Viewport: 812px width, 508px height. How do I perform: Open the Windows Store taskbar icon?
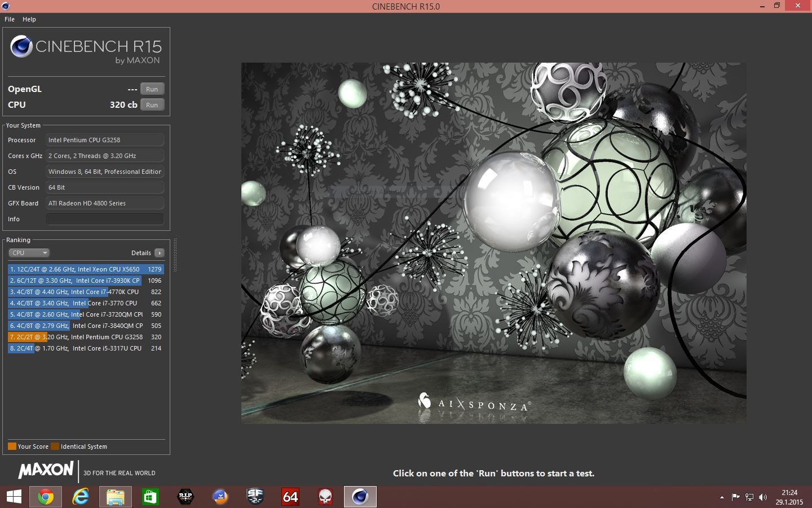click(150, 497)
